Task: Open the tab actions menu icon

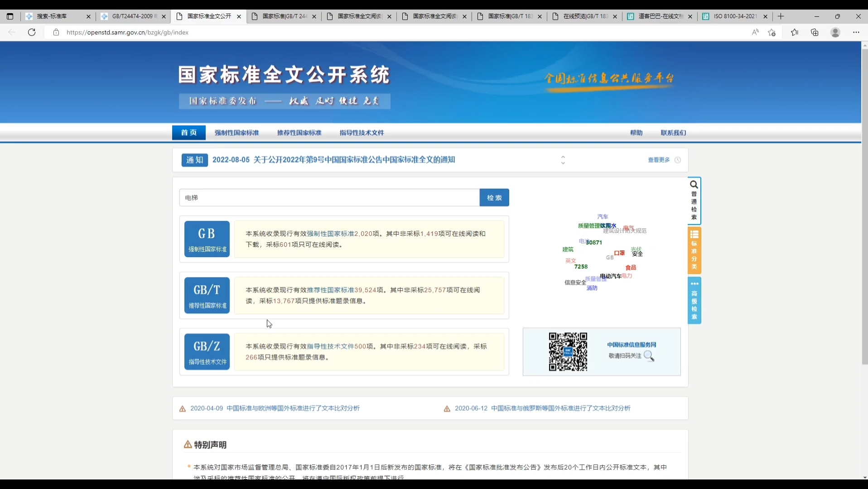Action: pos(10,16)
